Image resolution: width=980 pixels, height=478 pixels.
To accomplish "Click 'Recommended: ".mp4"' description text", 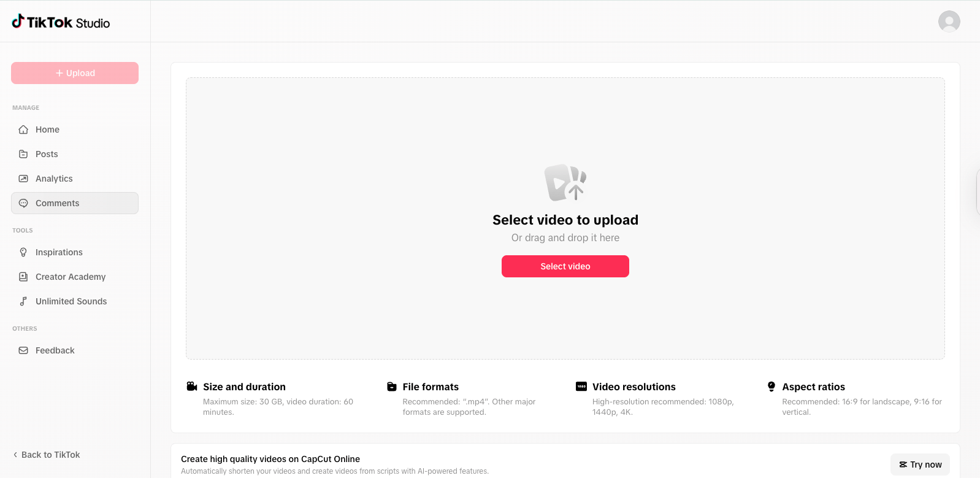I will pyautogui.click(x=469, y=407).
